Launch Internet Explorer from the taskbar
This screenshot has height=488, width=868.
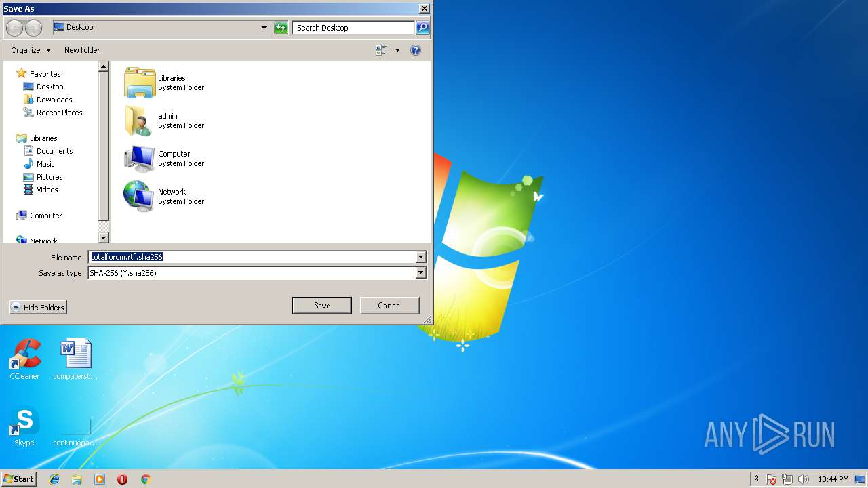[54, 479]
